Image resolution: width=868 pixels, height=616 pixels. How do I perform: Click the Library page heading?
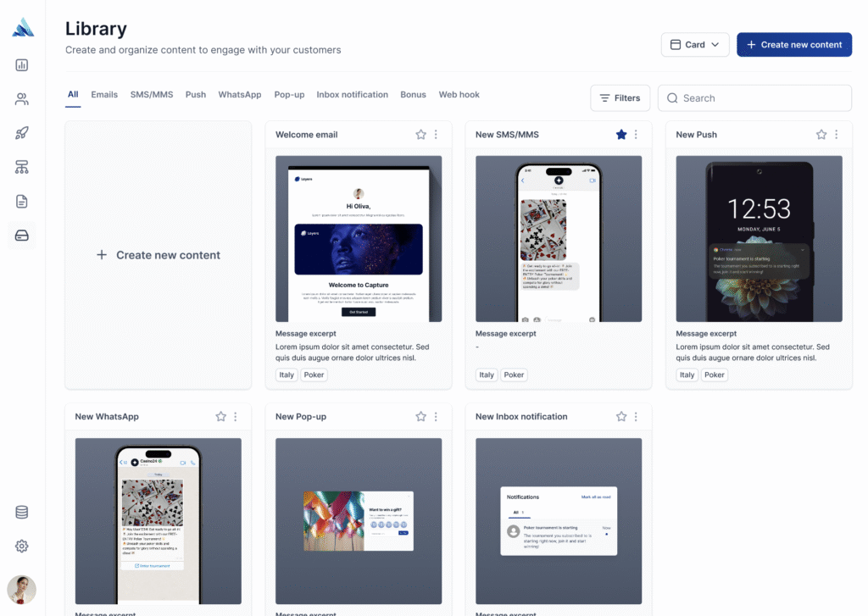pos(97,29)
